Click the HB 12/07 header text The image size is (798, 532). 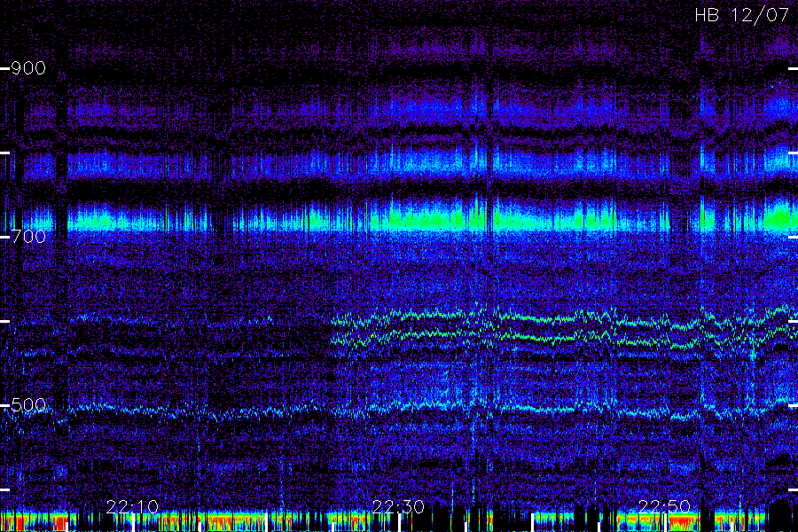[x=741, y=15]
